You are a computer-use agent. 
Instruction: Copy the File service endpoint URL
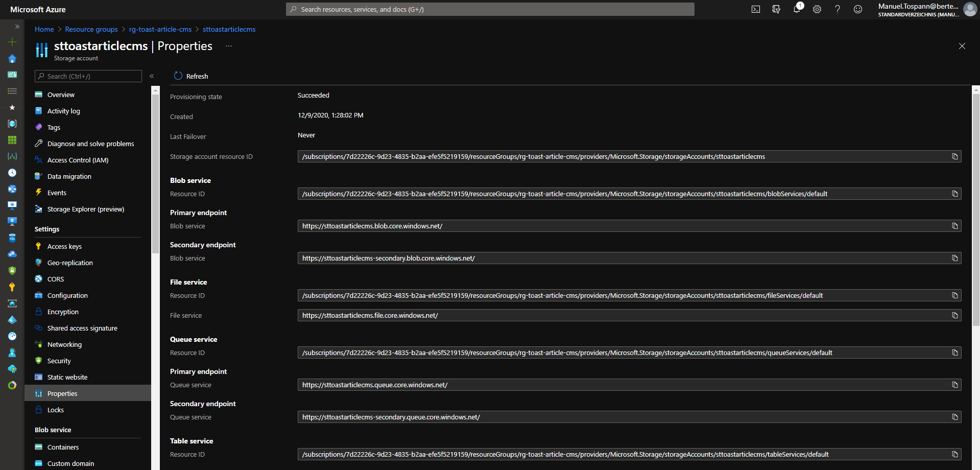pos(954,315)
